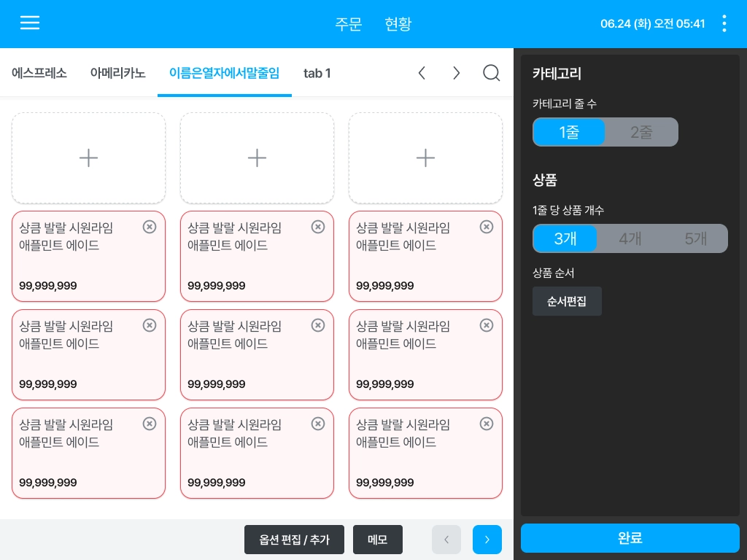This screenshot has height=560, width=747.
Task: Select 4개 products per row
Action: 630,238
